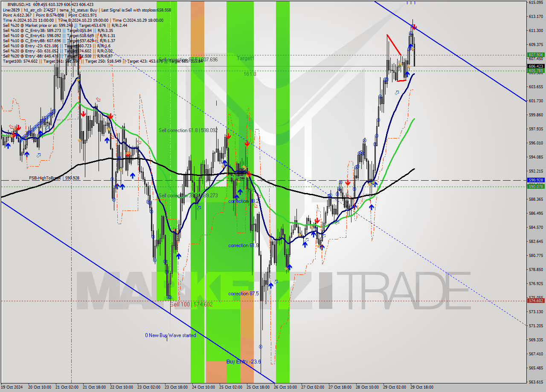546x392 pixels.
Task: Select the 'Point A:612.367' info line
Action: click(x=50, y=15)
